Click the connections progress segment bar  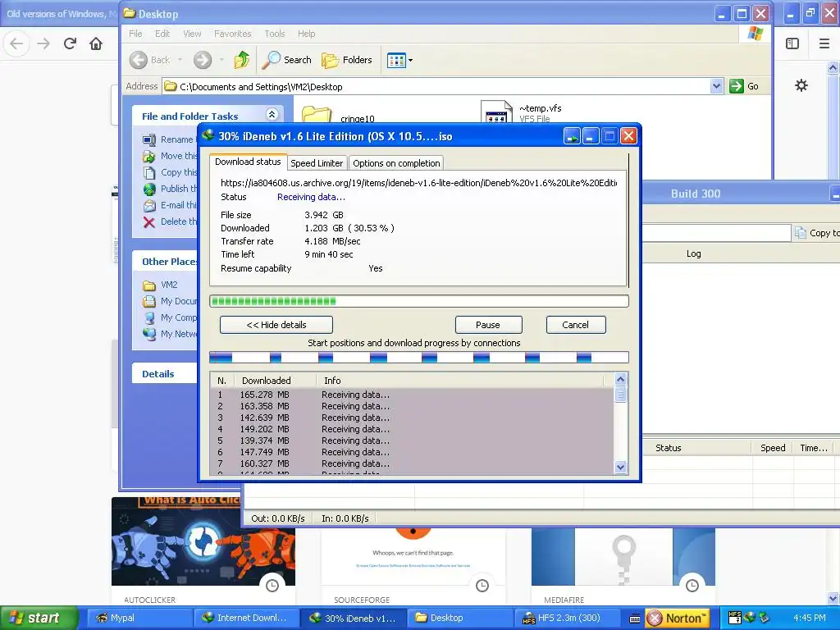[x=419, y=358]
